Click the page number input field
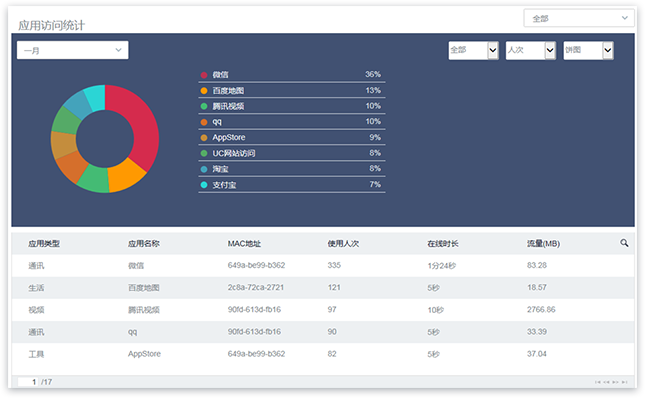Image resolution: width=645 pixels, height=398 pixels. [x=28, y=382]
